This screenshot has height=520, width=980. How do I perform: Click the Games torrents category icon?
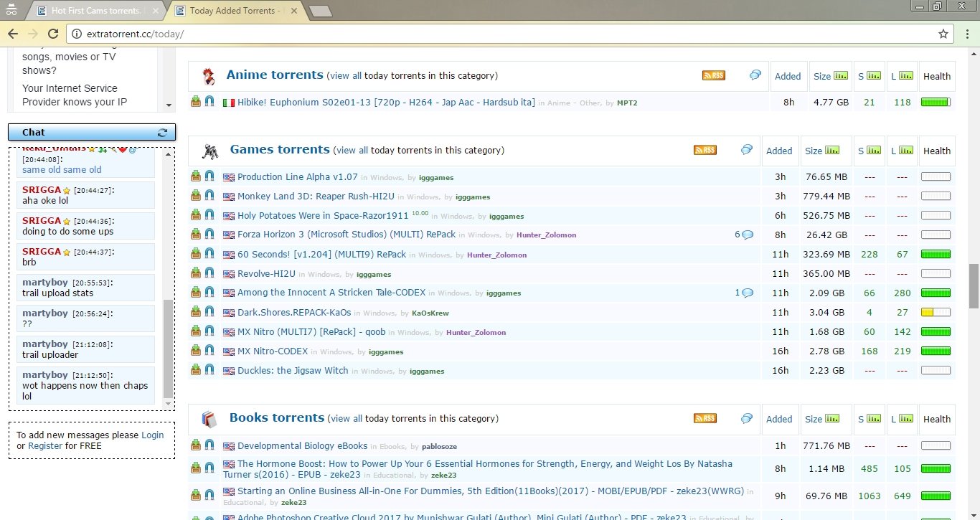pos(210,151)
